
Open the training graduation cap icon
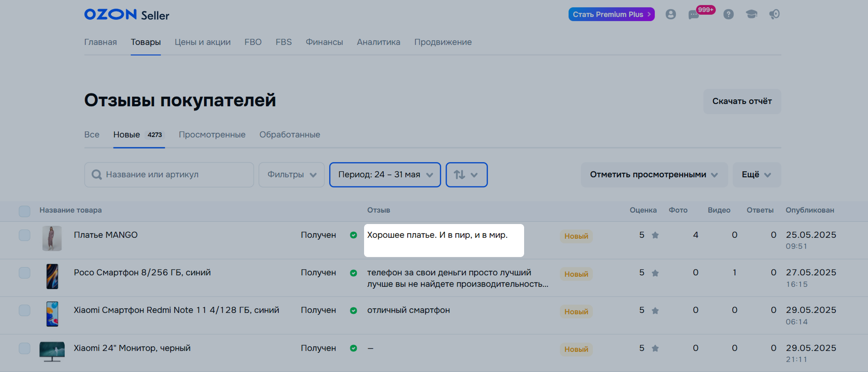coord(752,14)
